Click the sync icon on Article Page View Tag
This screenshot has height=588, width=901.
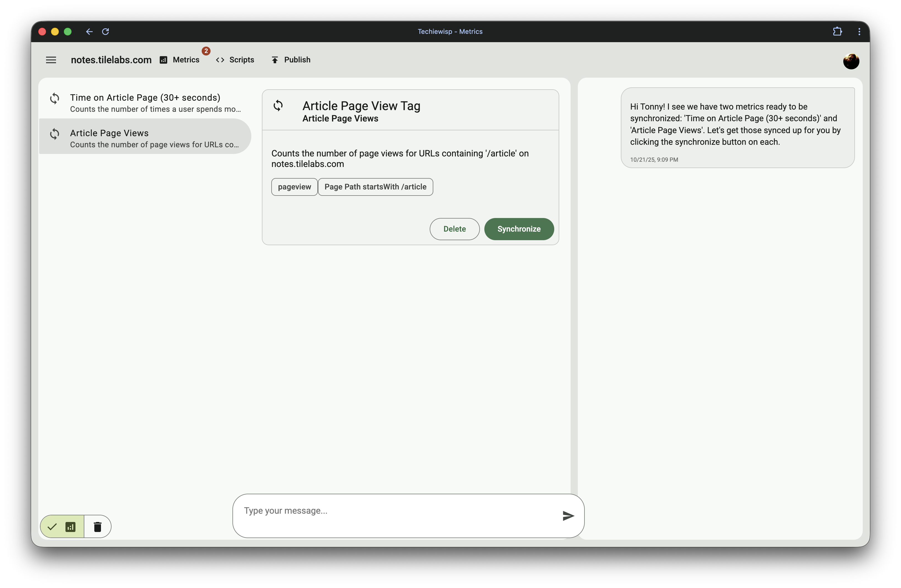(278, 106)
